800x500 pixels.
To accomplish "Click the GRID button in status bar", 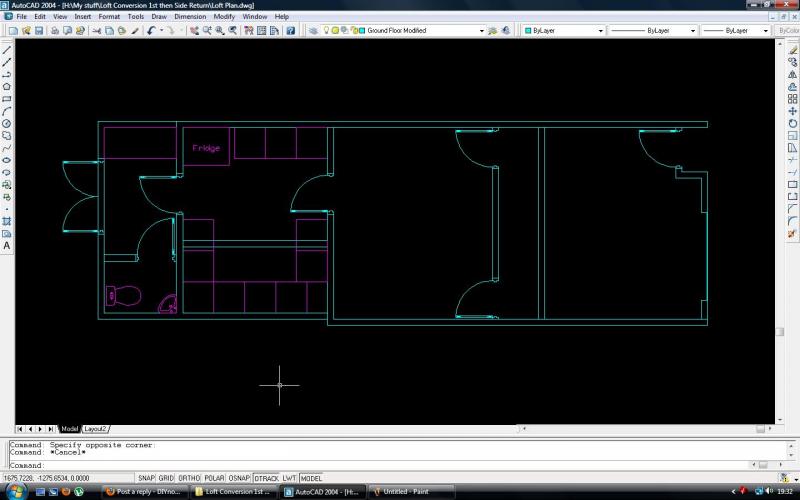I will (x=166, y=478).
